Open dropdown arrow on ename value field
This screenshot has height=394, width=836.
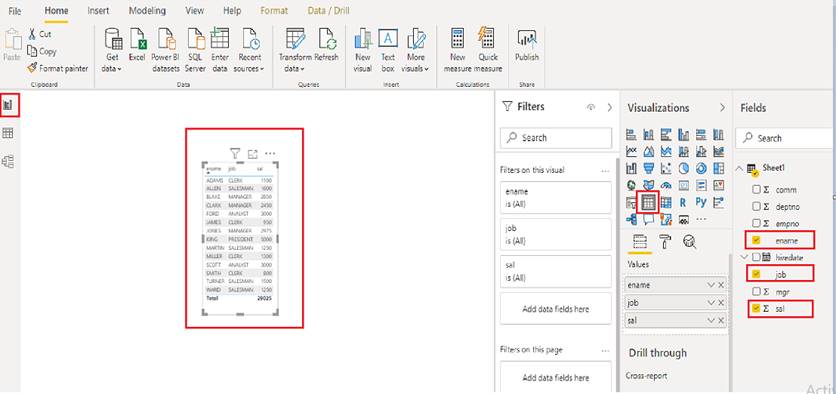[x=711, y=285]
